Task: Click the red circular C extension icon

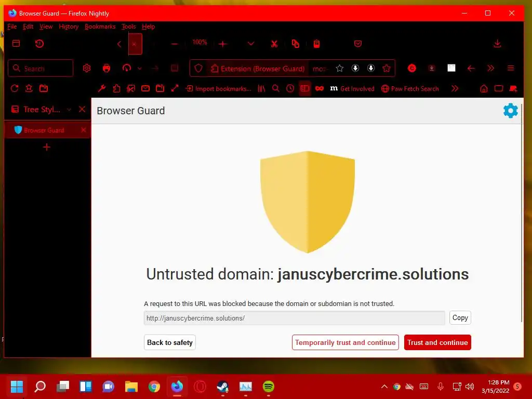Action: [412, 68]
